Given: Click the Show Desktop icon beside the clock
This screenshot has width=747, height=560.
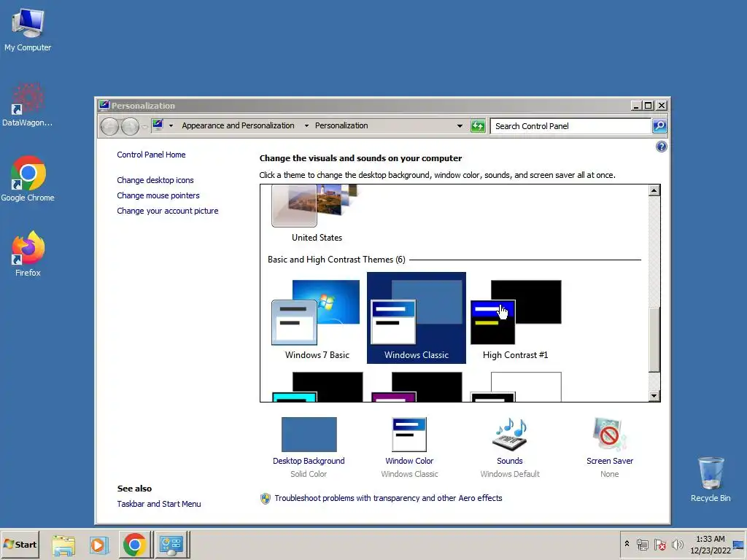Looking at the screenshot, I should click(x=740, y=544).
